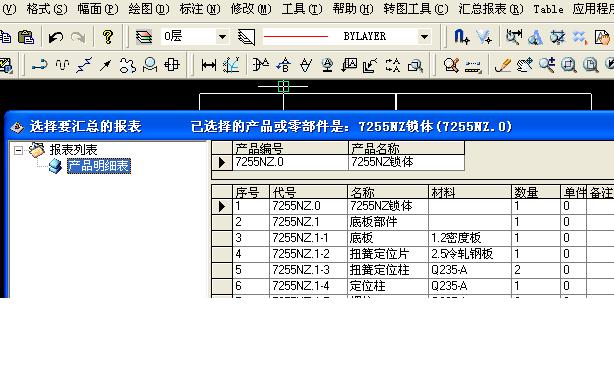Select the 2.5冷轧钢板 material cell

coord(470,254)
